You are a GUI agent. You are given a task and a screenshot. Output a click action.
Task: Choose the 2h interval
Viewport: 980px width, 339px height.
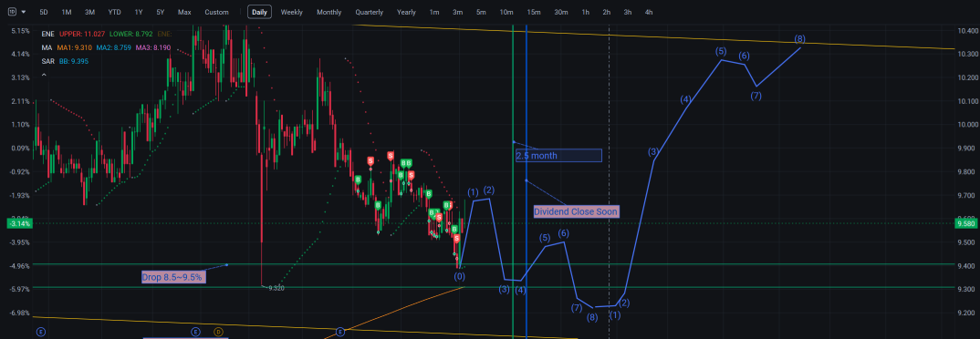click(606, 12)
